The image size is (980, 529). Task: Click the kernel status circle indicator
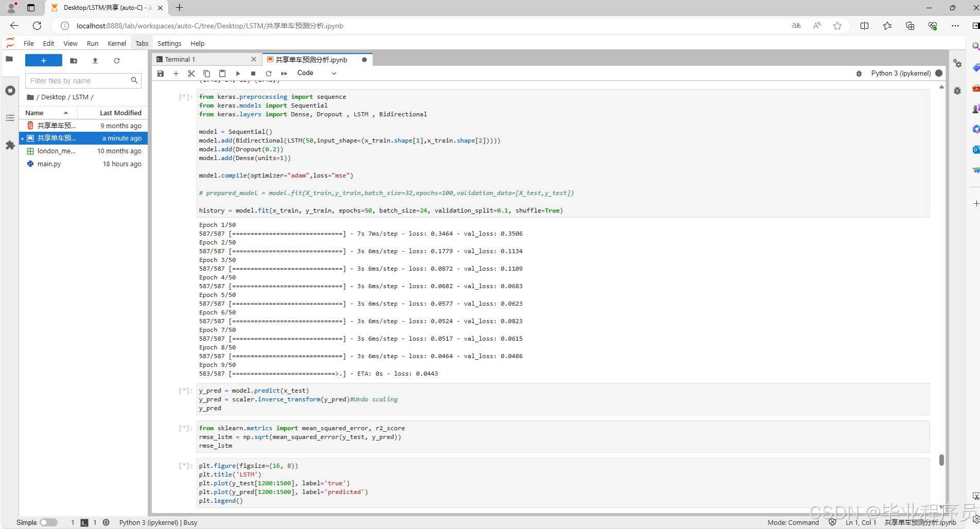pyautogui.click(x=939, y=73)
